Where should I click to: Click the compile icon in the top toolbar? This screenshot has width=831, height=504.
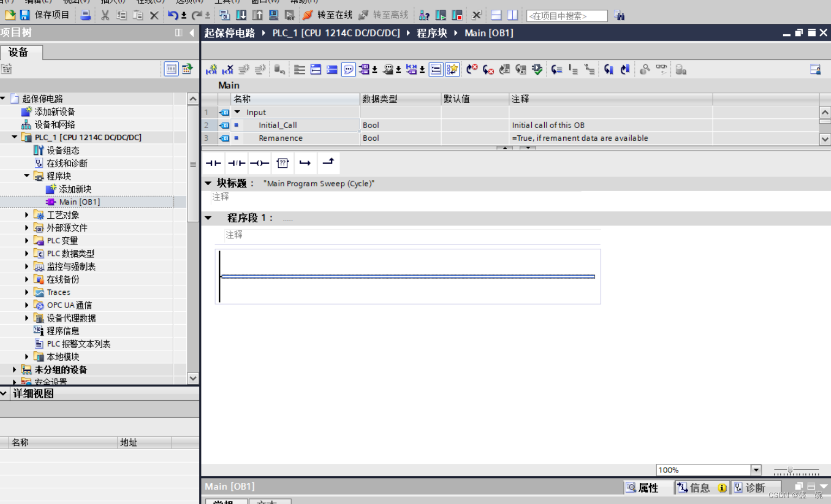(224, 15)
